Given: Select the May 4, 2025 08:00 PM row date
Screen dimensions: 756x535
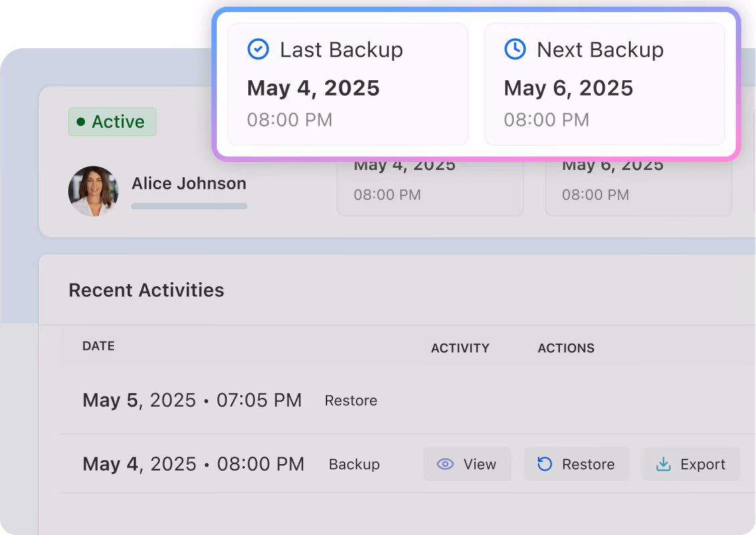Looking at the screenshot, I should click(x=193, y=464).
